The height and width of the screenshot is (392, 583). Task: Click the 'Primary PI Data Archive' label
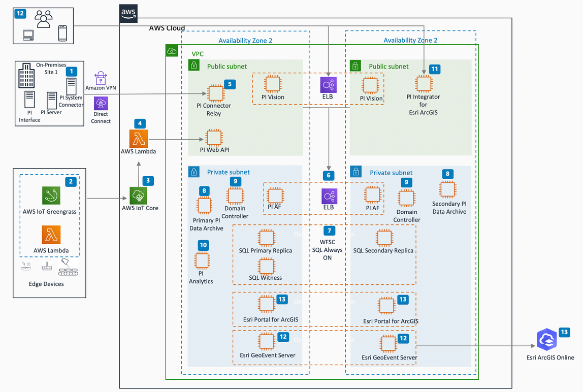pyautogui.click(x=206, y=224)
